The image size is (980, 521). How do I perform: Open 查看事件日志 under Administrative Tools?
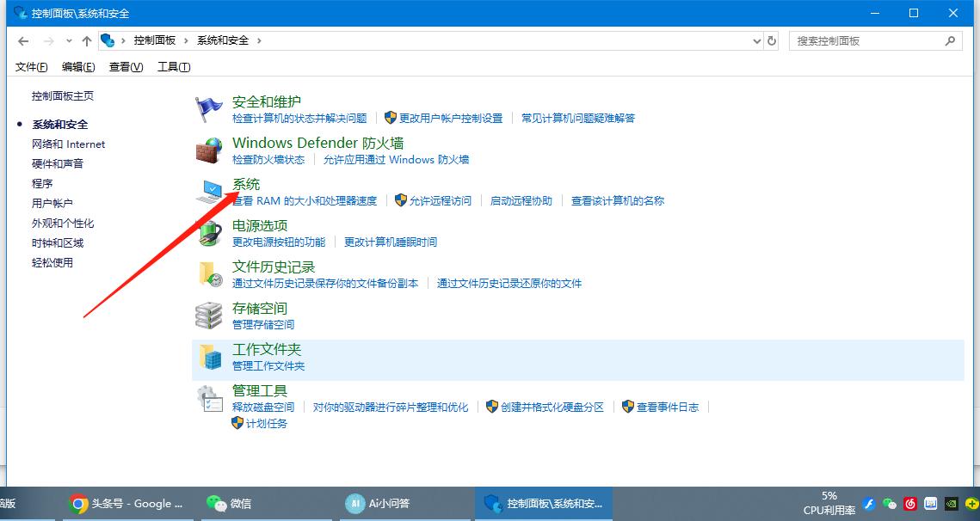667,407
